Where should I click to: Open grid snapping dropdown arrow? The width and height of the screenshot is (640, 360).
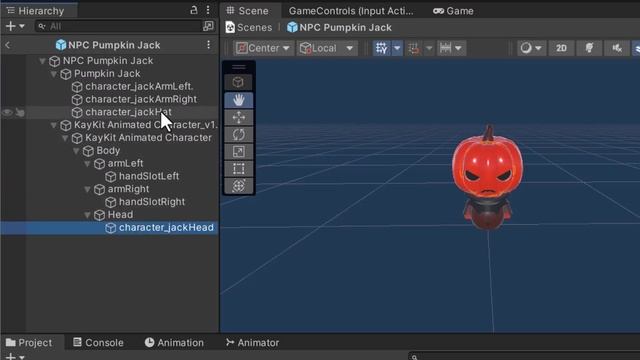(x=397, y=48)
